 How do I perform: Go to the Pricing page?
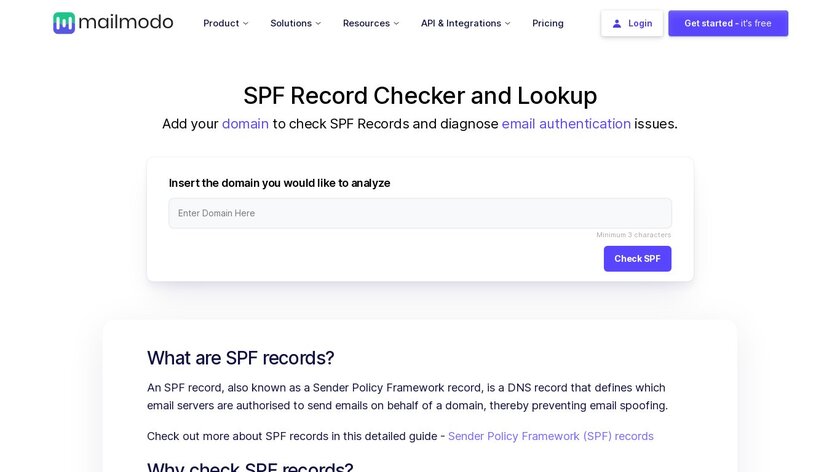[x=548, y=23]
